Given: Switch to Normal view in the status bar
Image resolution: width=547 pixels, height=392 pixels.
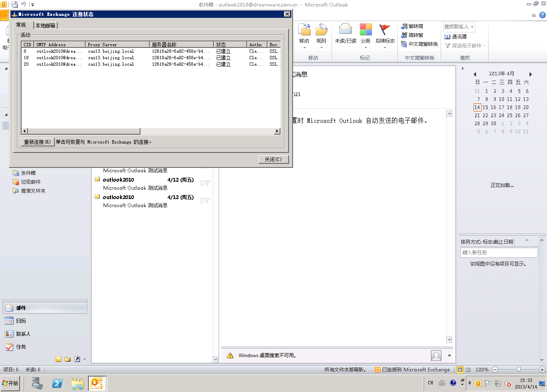Looking at the screenshot, I should click(460, 370).
